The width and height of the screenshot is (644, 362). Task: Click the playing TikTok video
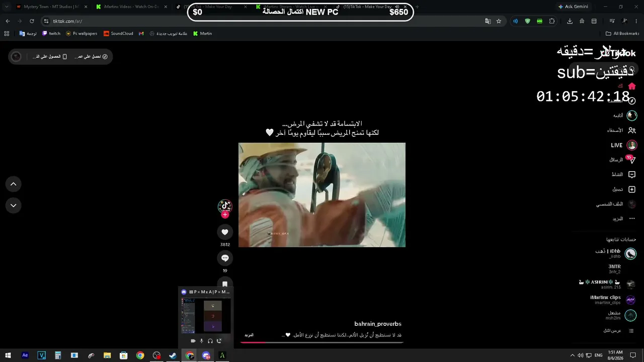pos(322,195)
